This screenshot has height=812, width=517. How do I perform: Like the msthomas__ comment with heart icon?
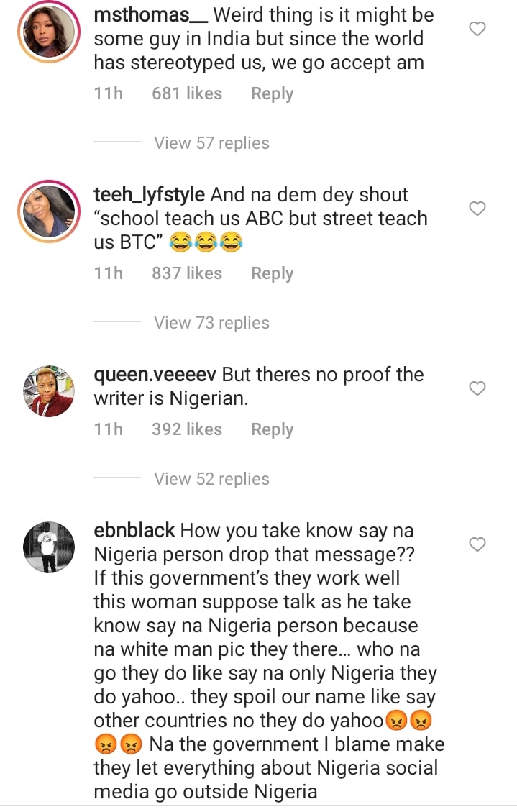(x=477, y=29)
